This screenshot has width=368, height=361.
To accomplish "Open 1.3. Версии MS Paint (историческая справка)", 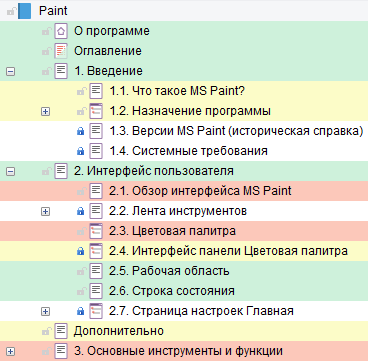I will pyautogui.click(x=236, y=131).
